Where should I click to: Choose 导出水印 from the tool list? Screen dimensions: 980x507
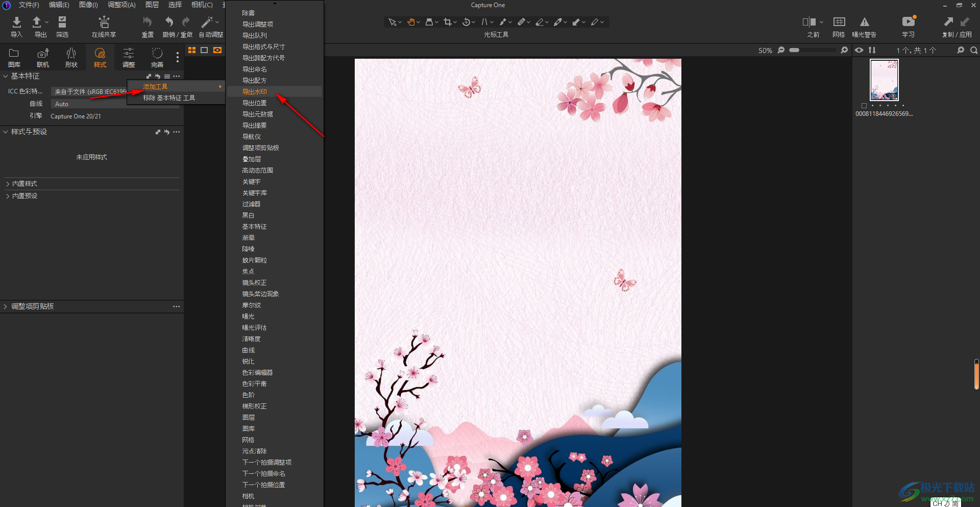tap(255, 92)
